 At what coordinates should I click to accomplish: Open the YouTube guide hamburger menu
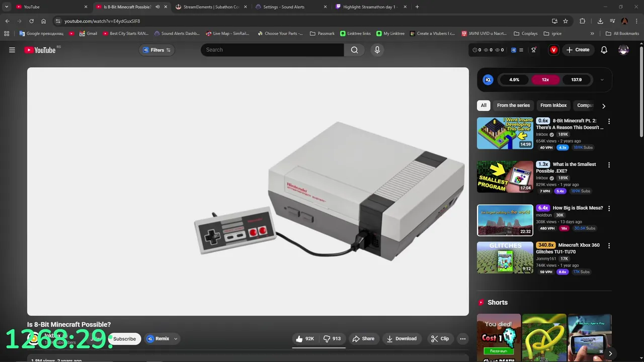12,50
